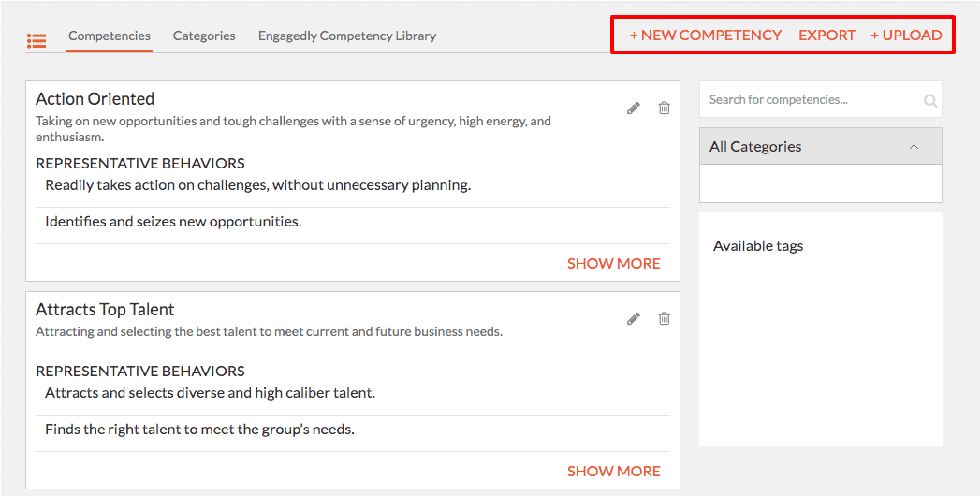Viewport: 980px width, 496px height.
Task: Open the Action Oriented competency title
Action: pos(95,98)
